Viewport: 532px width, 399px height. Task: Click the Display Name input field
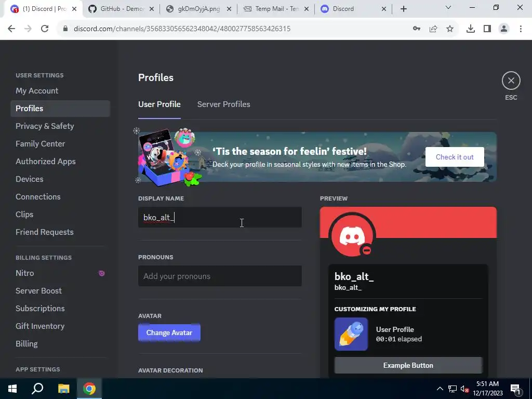tap(220, 217)
